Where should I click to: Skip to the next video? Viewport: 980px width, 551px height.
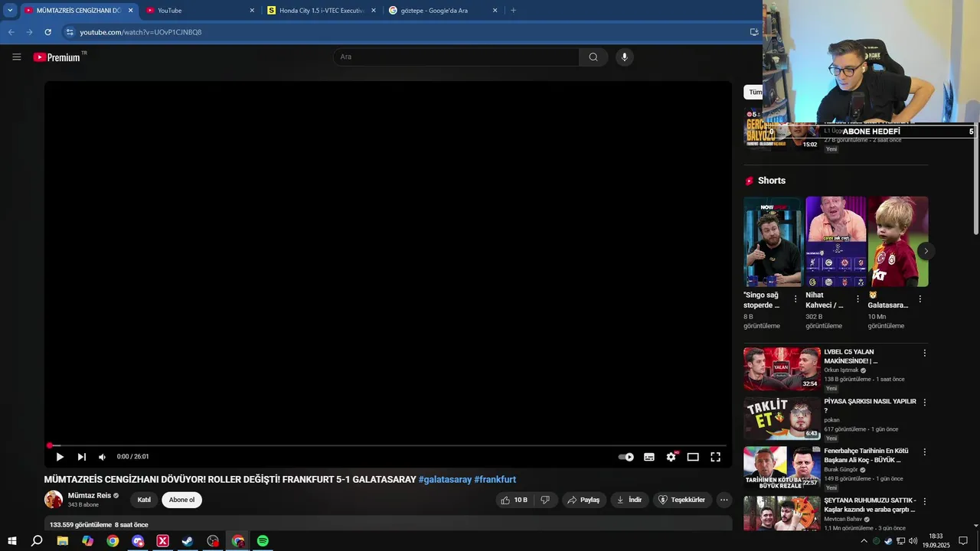pos(81,457)
